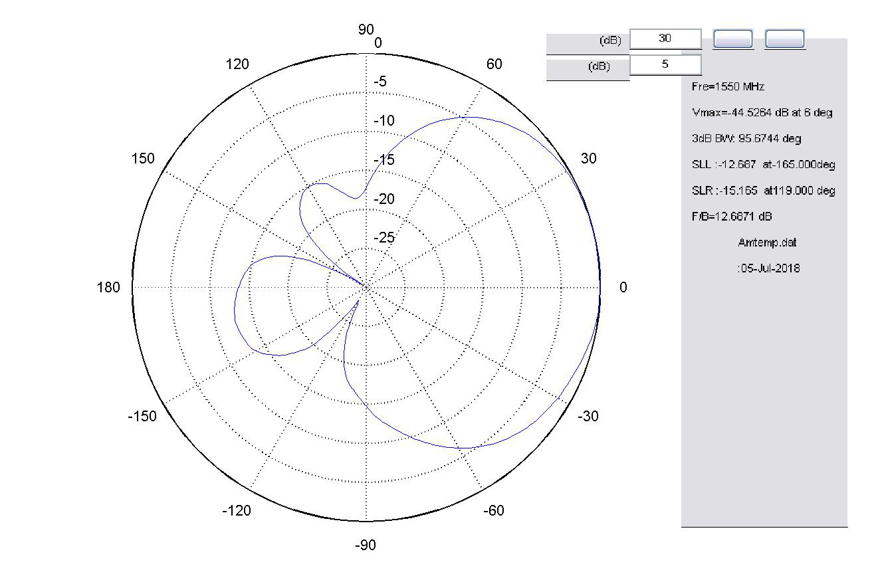The width and height of the screenshot is (872, 588).
Task: Click the 180 degree angle label
Action: pyautogui.click(x=110, y=287)
